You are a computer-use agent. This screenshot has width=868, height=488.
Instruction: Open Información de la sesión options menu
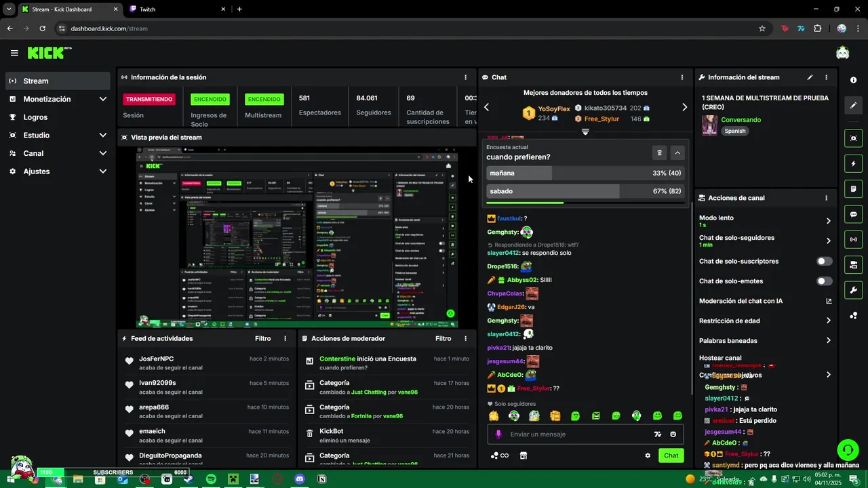tap(465, 77)
